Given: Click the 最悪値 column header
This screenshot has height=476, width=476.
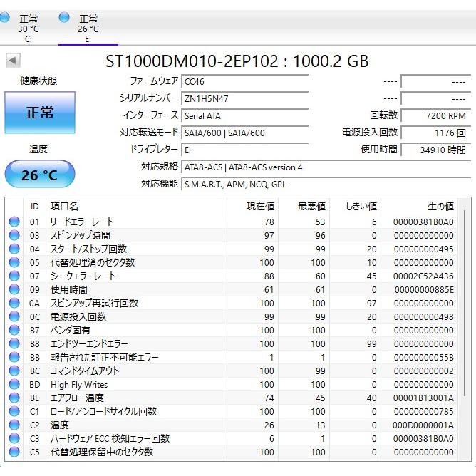Looking at the screenshot, I should [x=304, y=207].
